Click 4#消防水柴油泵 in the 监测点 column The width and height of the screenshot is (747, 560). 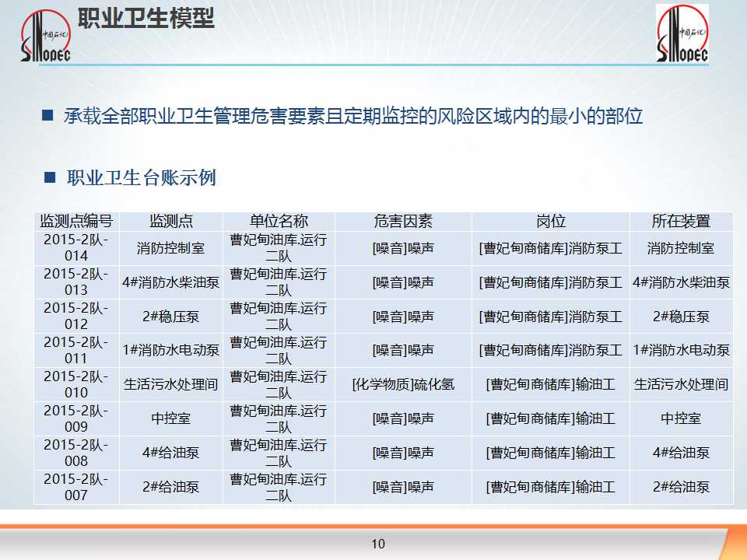coord(171,282)
